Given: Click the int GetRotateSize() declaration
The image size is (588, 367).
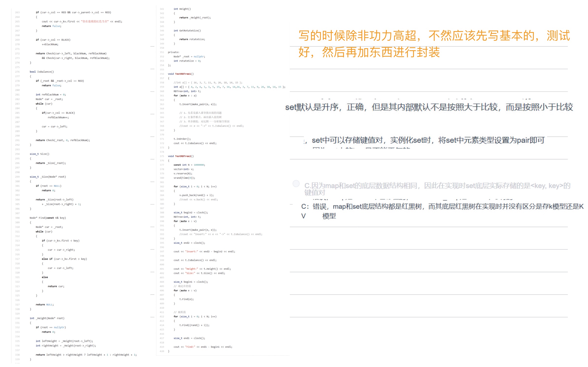Looking at the screenshot, I should (187, 31).
